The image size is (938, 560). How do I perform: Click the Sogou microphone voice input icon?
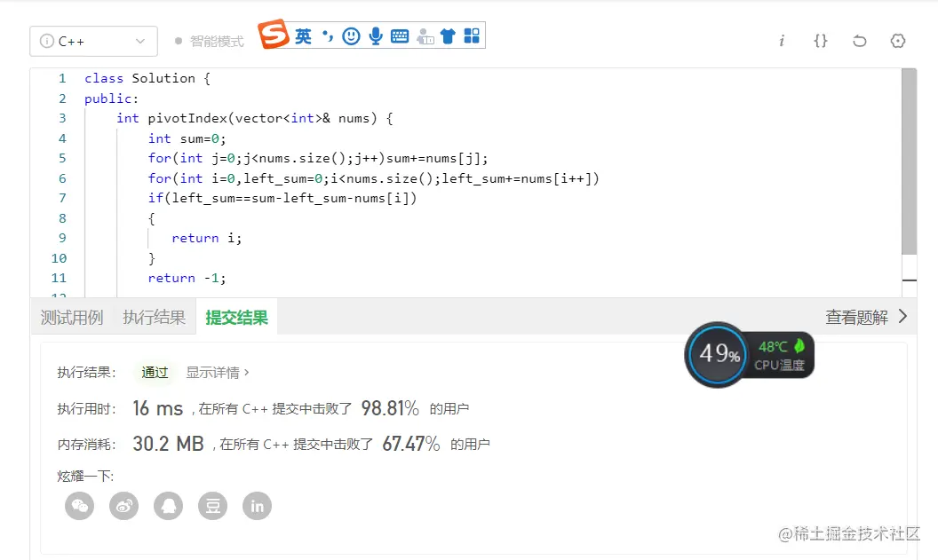(376, 36)
